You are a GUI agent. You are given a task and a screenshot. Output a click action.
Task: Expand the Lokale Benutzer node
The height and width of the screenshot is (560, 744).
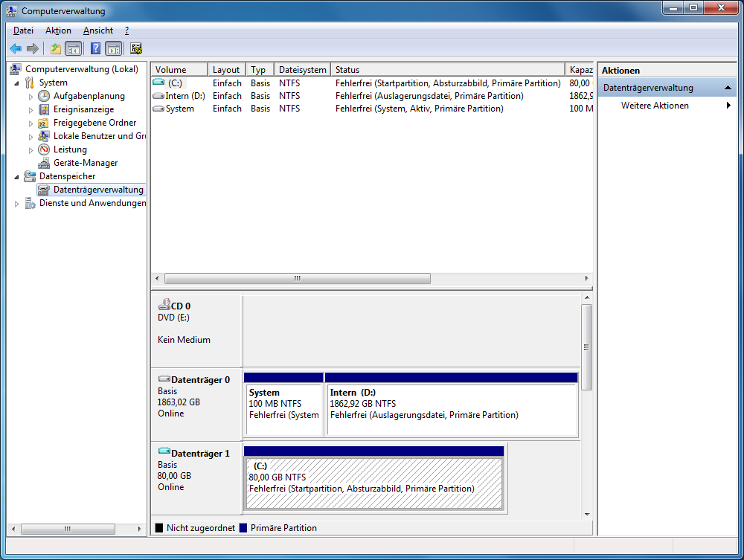[x=31, y=137]
